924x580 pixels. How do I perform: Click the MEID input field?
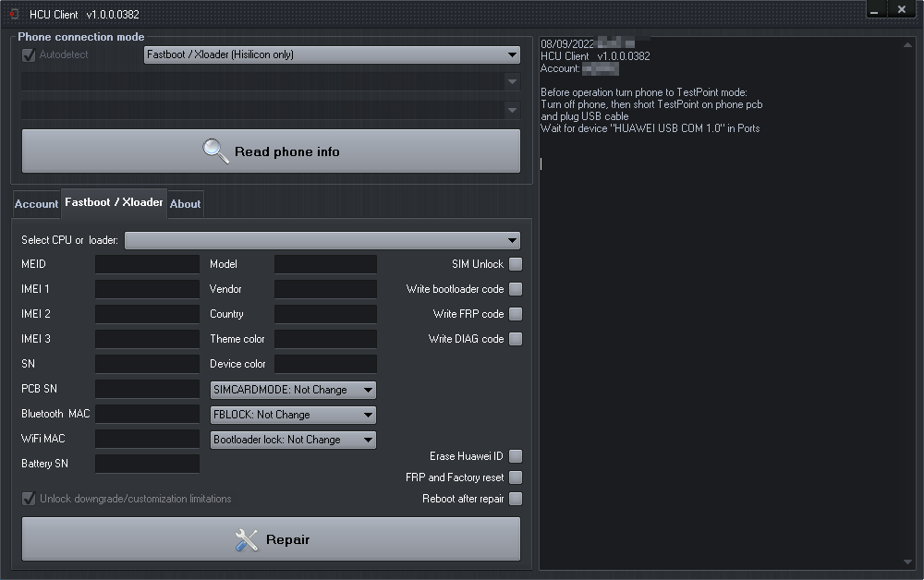(x=147, y=264)
